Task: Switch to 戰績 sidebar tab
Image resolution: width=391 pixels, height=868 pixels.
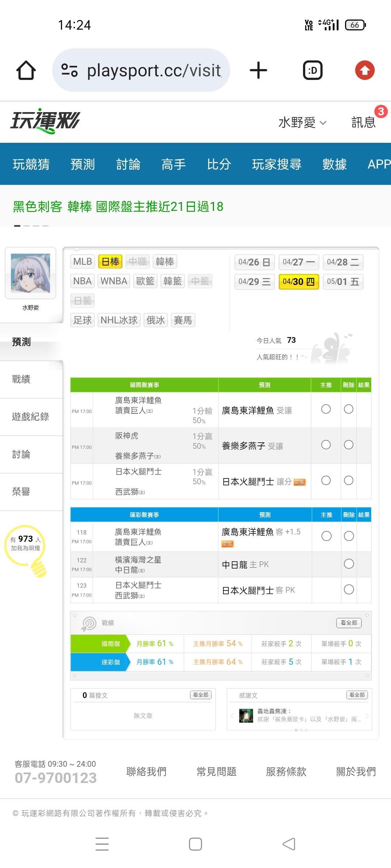Action: 31,379
